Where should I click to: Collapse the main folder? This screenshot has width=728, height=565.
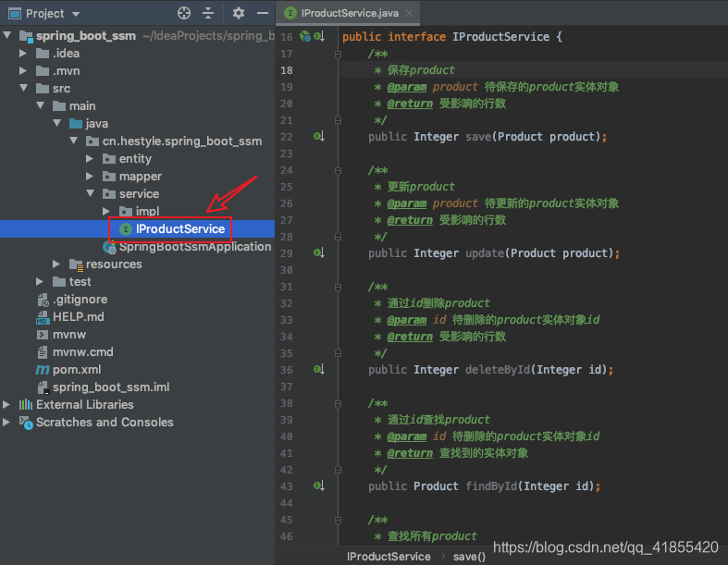point(41,105)
